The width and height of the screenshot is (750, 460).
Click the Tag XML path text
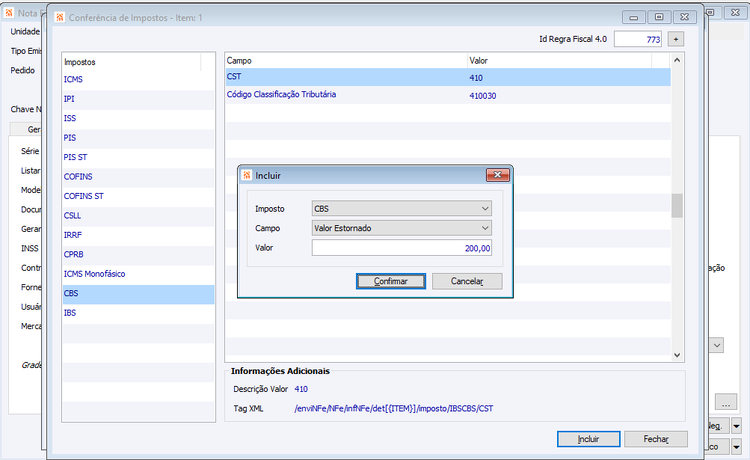click(394, 409)
